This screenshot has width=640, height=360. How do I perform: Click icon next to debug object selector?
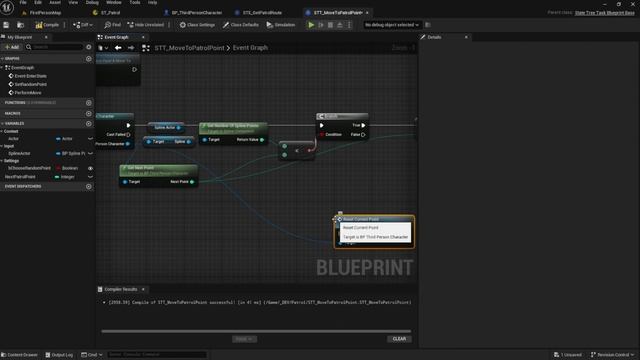point(428,25)
